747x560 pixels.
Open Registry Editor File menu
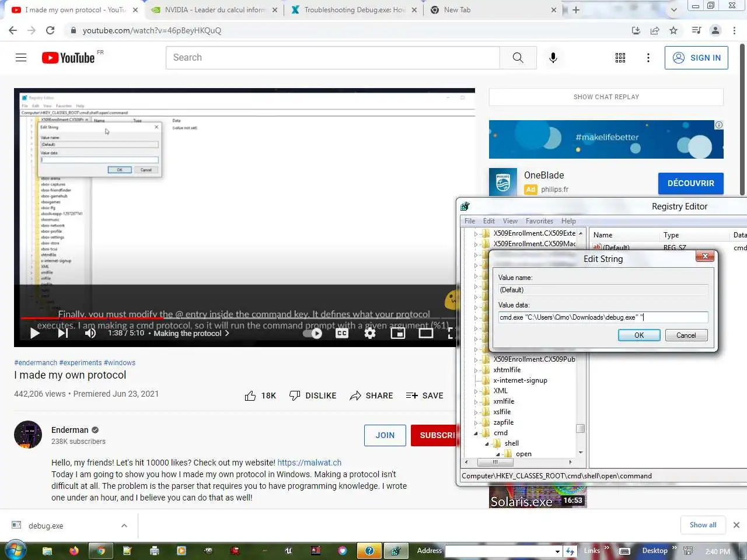tap(470, 221)
